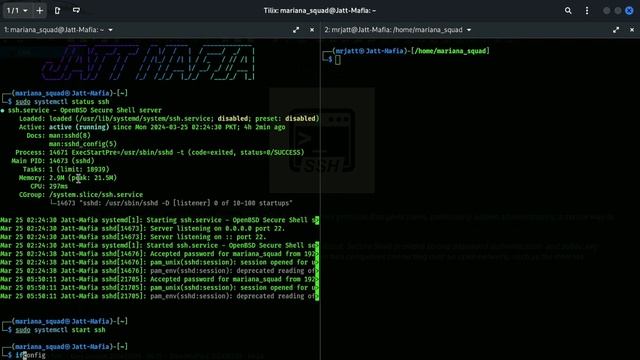The width and height of the screenshot is (640, 360).
Task: Click the 'Tilix: mariana_squad@Jatt-Mafia: ~' window title
Action: (x=320, y=11)
